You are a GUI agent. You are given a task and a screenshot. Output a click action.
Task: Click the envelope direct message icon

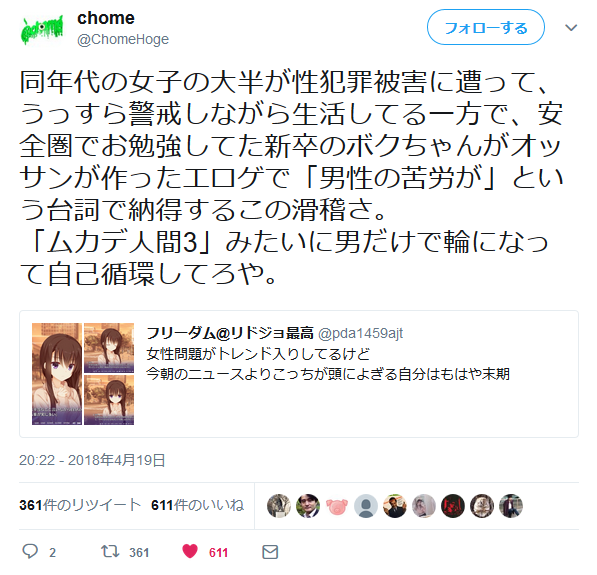[x=270, y=552]
